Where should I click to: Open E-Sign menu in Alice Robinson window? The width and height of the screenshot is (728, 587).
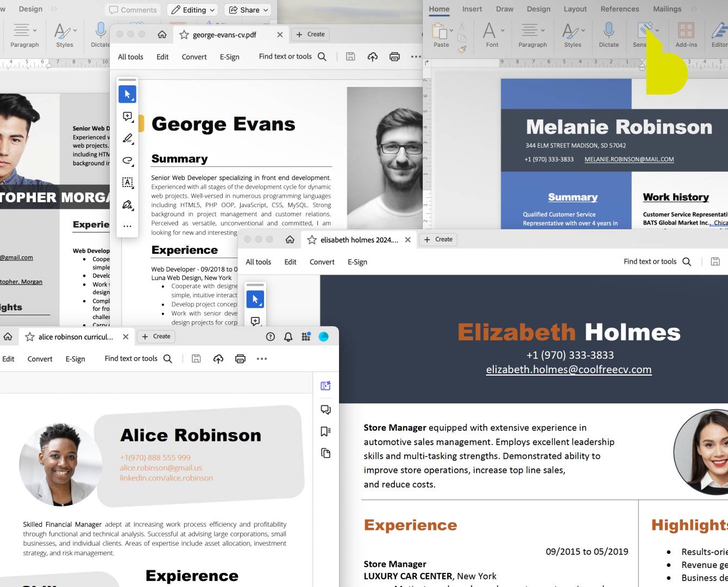coord(76,359)
